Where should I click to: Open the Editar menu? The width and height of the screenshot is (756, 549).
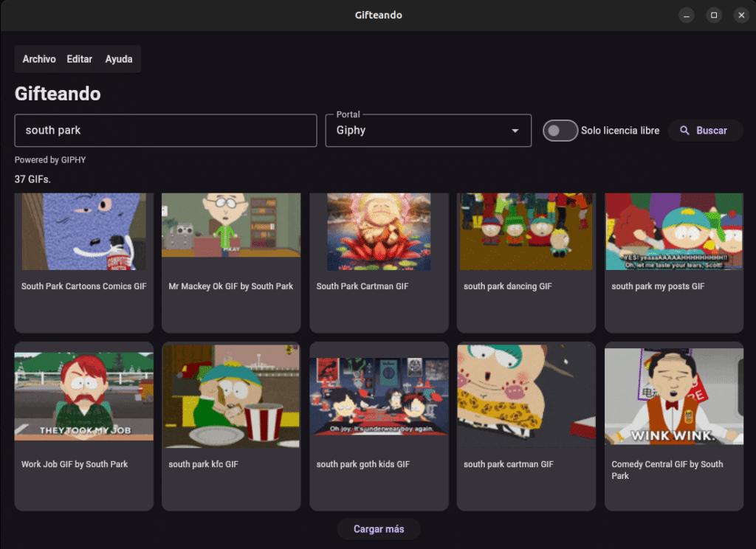(80, 59)
